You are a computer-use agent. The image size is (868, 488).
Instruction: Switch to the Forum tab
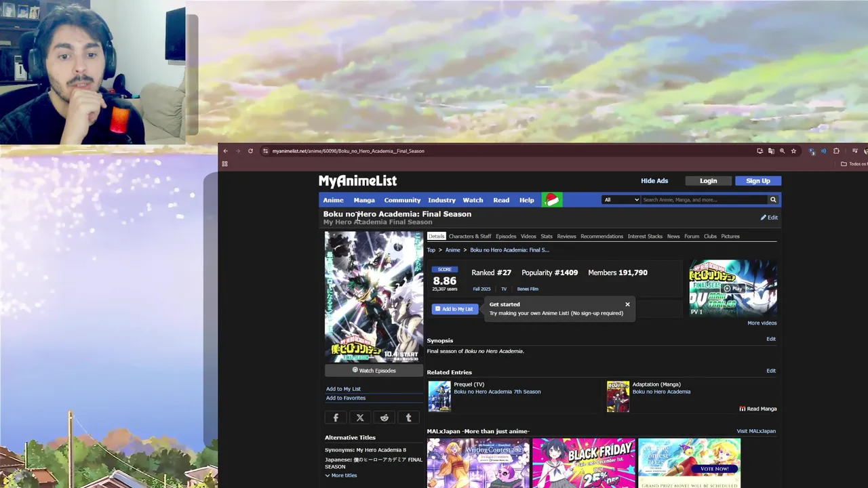tap(692, 237)
